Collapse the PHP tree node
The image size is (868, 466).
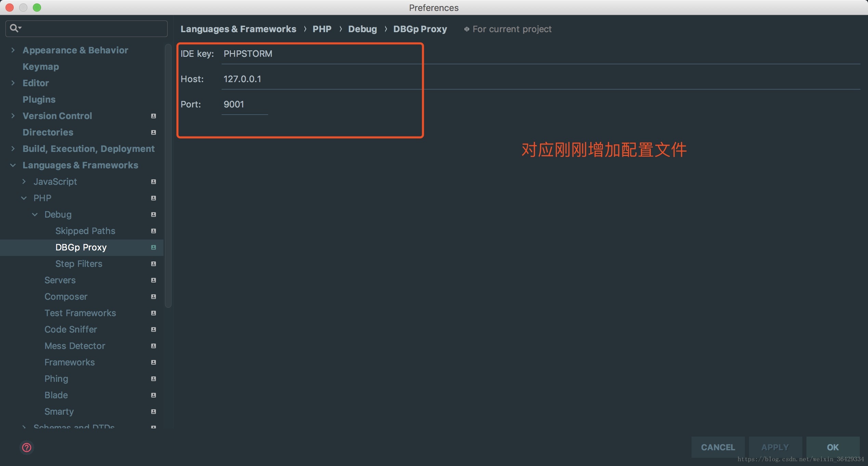coord(24,198)
